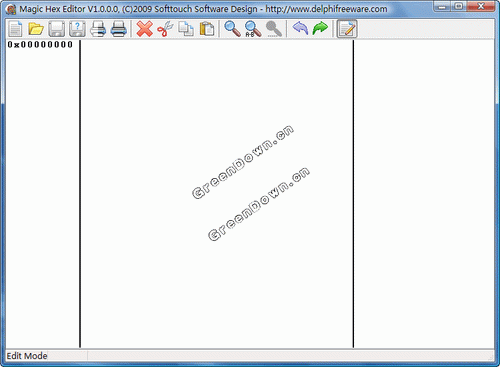500x367 pixels.
Task: Click the 0x00000000 address offset
Action: (x=40, y=44)
